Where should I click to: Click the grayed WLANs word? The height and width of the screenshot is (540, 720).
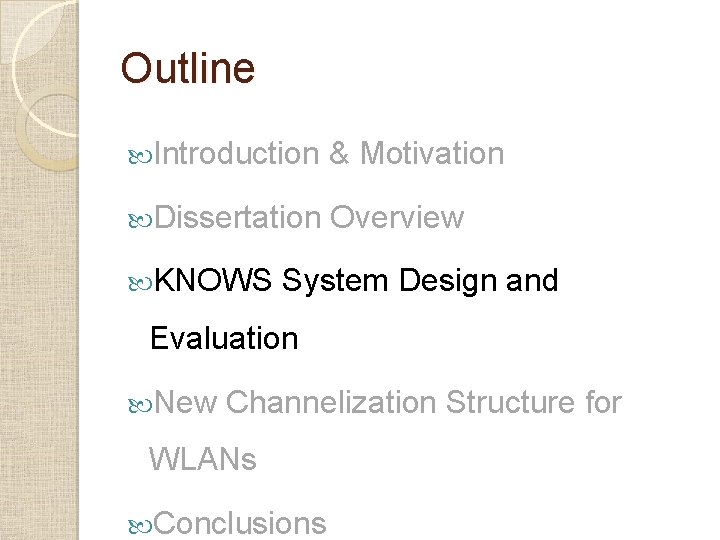point(202,459)
